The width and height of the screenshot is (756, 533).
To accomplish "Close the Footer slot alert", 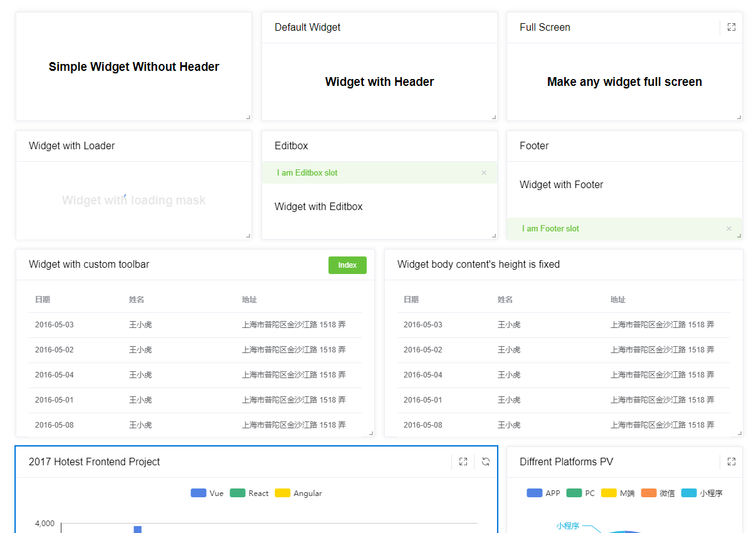I will coord(729,229).
